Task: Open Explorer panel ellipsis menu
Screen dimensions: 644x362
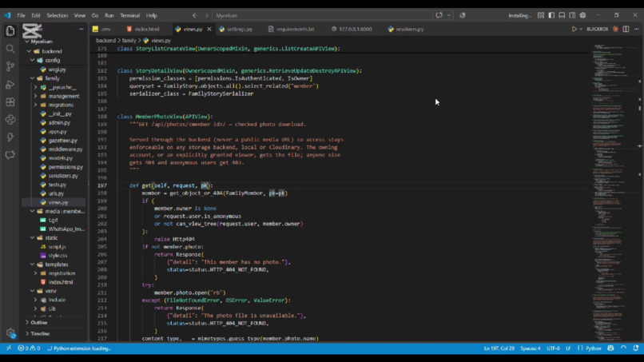Action: coord(81,30)
